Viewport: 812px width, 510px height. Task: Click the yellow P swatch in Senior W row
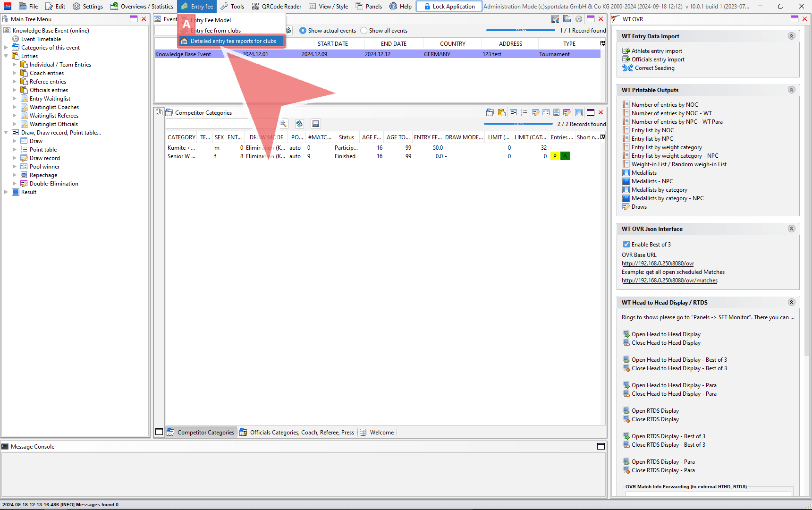[x=555, y=156]
